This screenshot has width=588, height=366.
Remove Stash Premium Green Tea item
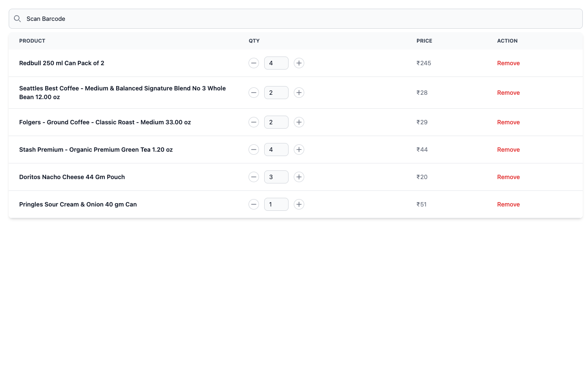[x=508, y=150]
